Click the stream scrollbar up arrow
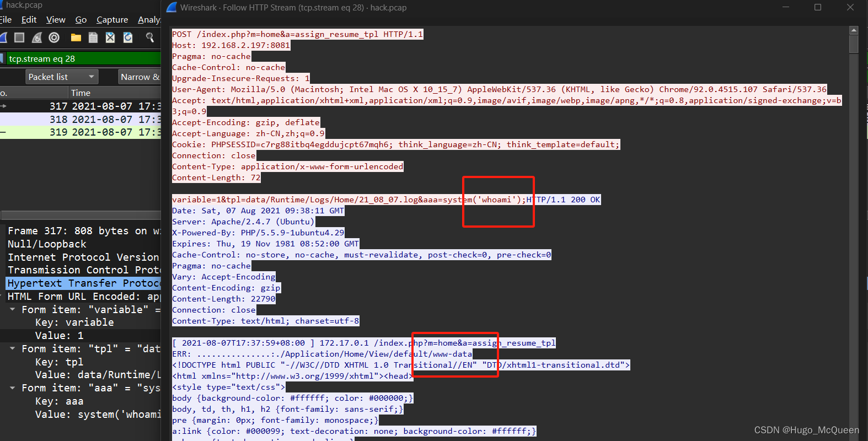868x441 pixels. click(854, 30)
